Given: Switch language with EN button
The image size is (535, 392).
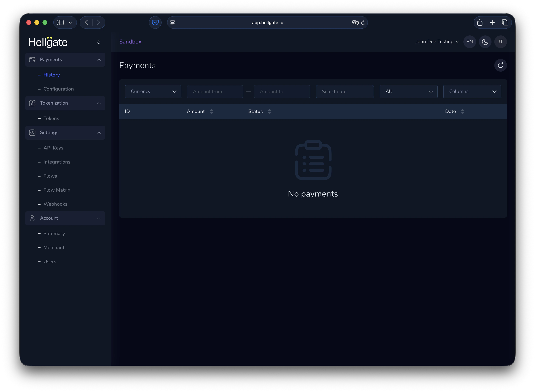Looking at the screenshot, I should click(x=469, y=42).
